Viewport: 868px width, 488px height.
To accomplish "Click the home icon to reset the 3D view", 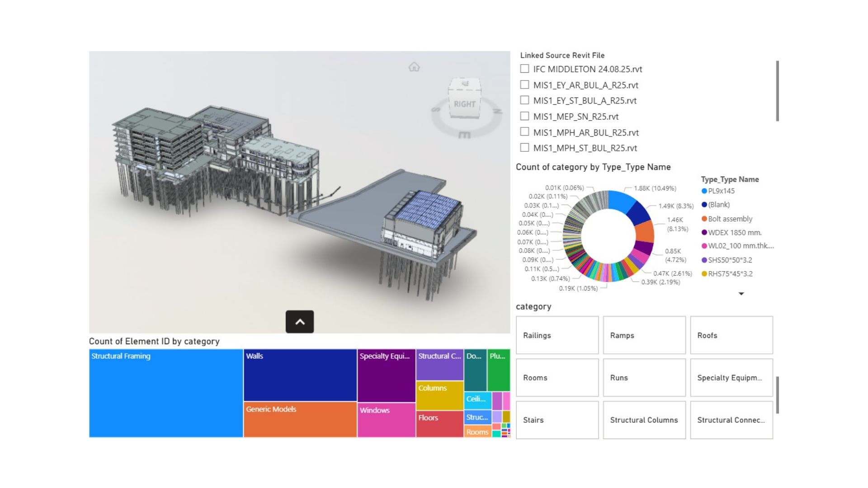I will pyautogui.click(x=414, y=68).
